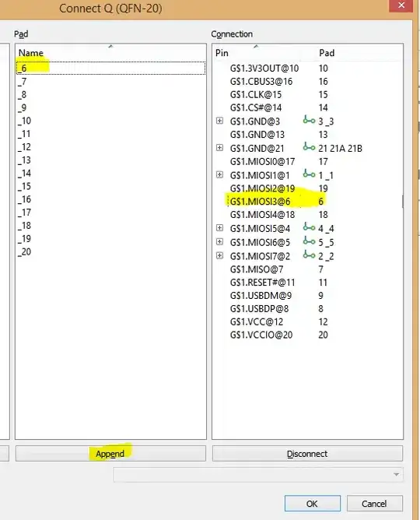Screen dimensions: 420x520
Task: Confirm with the OK button
Action: pos(313,504)
